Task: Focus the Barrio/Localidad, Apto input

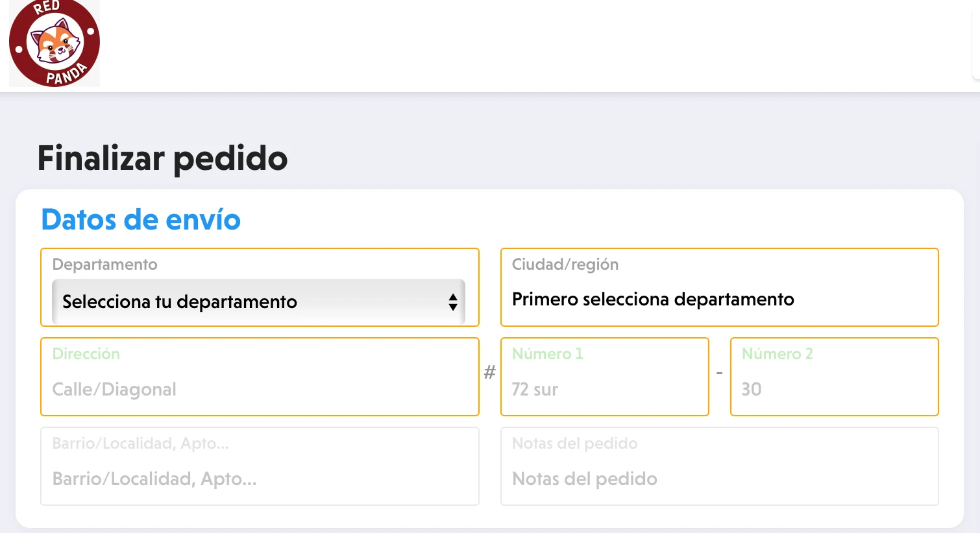Action: coord(260,479)
